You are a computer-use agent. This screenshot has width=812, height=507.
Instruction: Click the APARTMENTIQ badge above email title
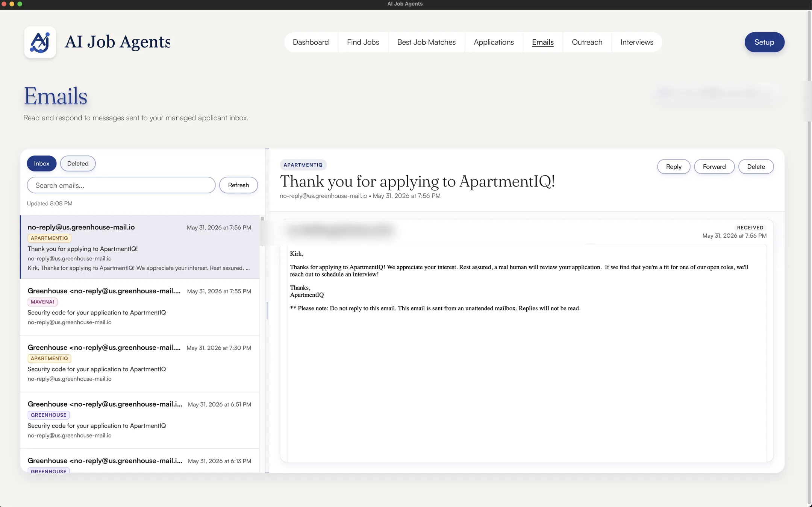303,165
